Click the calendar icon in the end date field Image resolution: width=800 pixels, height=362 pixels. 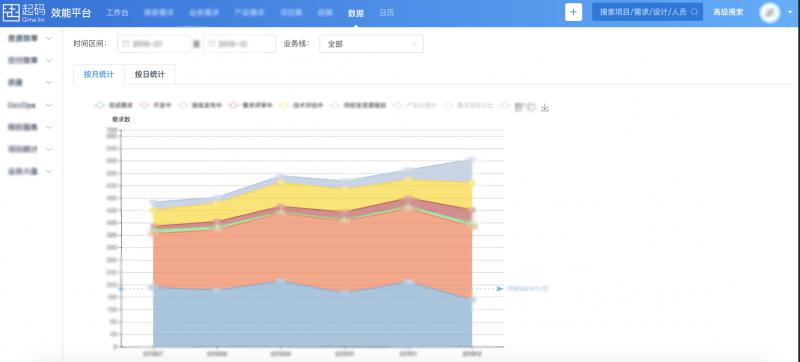tap(211, 44)
